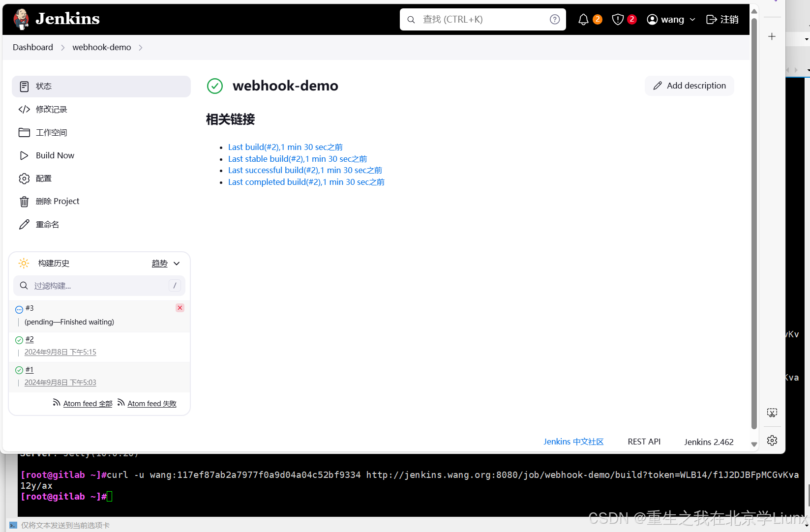Click the 重命名 pencil icon

pyautogui.click(x=24, y=225)
